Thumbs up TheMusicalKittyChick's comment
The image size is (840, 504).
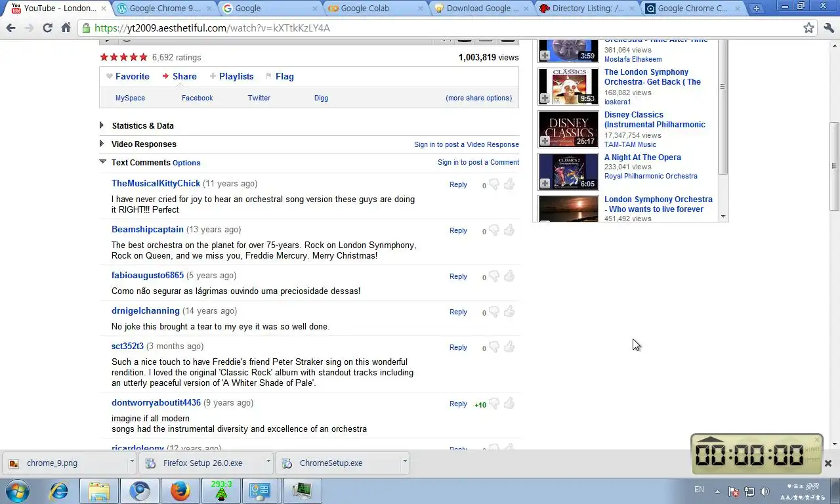pyautogui.click(x=509, y=184)
